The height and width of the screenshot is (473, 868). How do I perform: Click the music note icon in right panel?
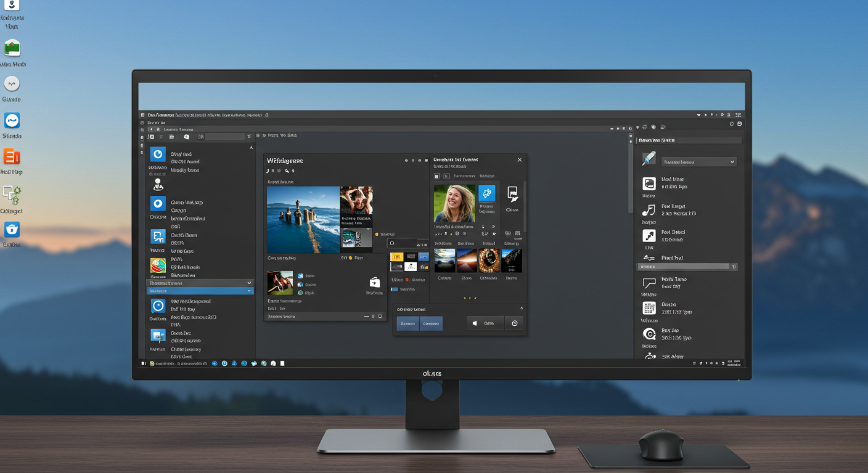[649, 210]
